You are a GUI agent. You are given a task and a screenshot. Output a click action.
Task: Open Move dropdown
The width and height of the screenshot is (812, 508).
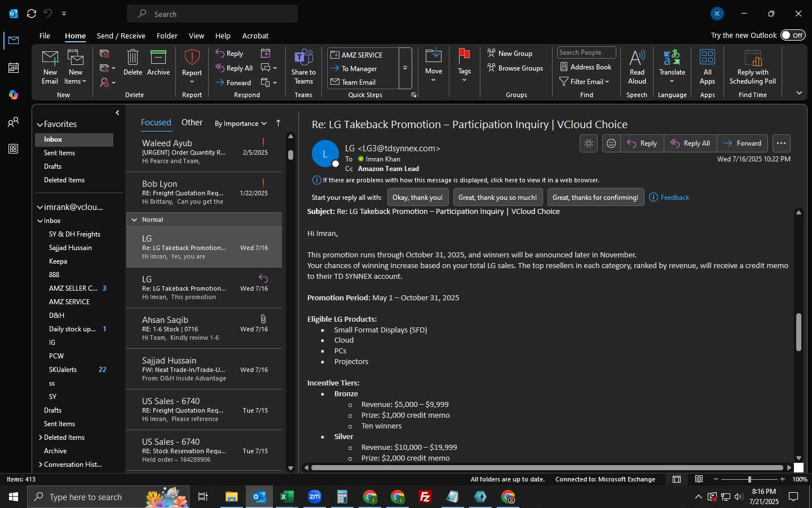coord(434,67)
